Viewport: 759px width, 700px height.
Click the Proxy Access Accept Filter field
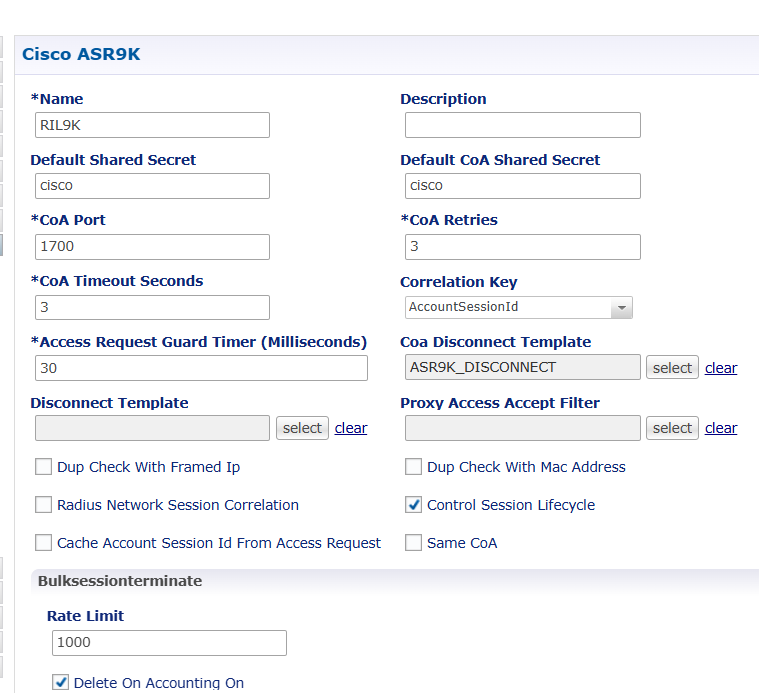click(x=523, y=428)
